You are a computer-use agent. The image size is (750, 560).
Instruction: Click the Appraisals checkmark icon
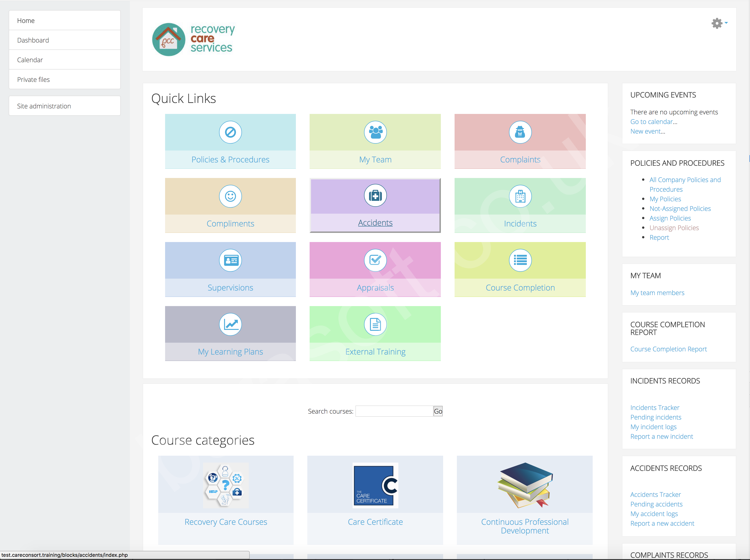[375, 260]
